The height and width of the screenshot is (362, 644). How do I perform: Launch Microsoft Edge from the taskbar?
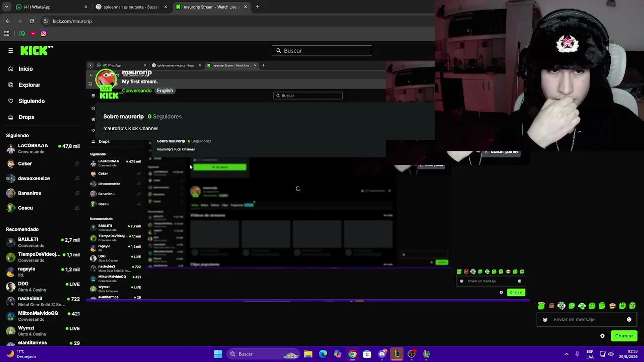pos(323,354)
